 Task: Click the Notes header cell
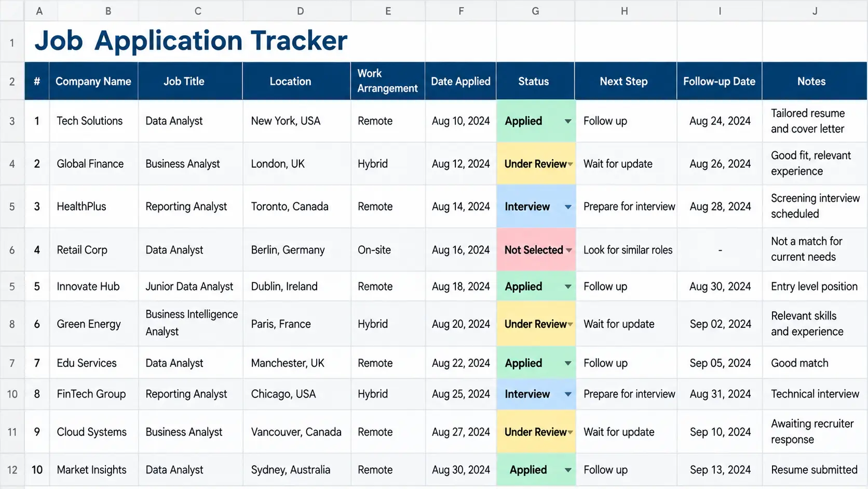(x=815, y=81)
